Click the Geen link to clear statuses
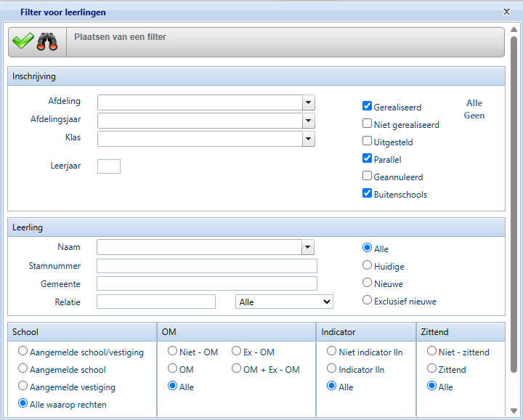Image resolution: width=523 pixels, height=420 pixels. point(474,116)
